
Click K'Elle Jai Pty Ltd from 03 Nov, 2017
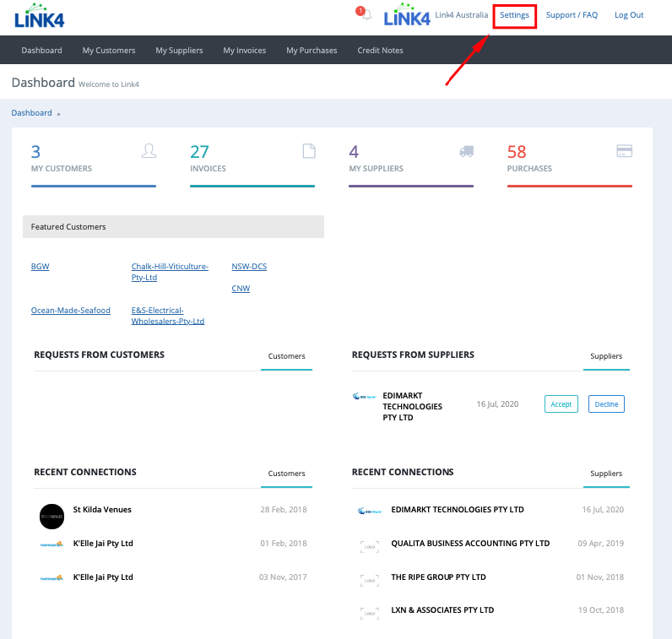click(103, 577)
